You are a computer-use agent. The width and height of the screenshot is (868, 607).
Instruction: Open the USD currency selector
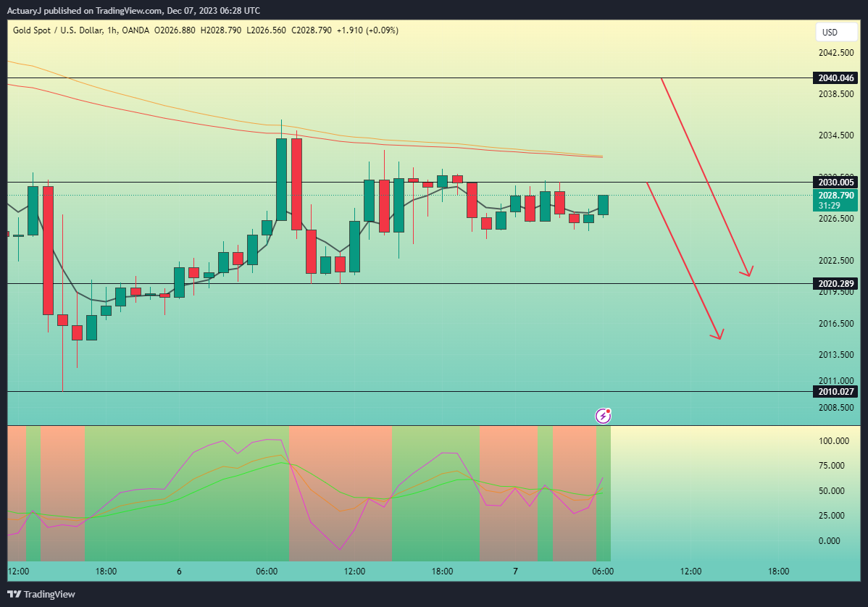point(836,32)
